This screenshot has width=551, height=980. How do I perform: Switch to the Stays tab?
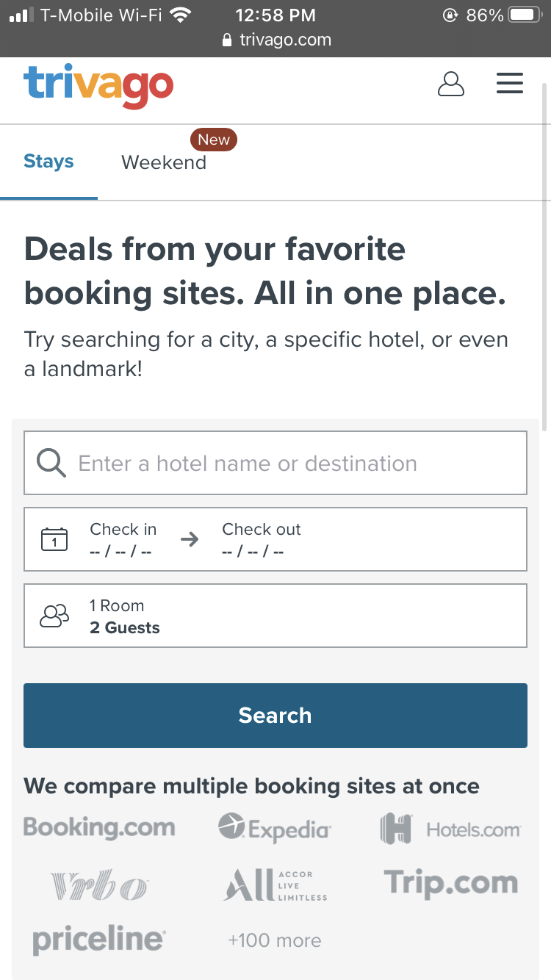tap(48, 162)
